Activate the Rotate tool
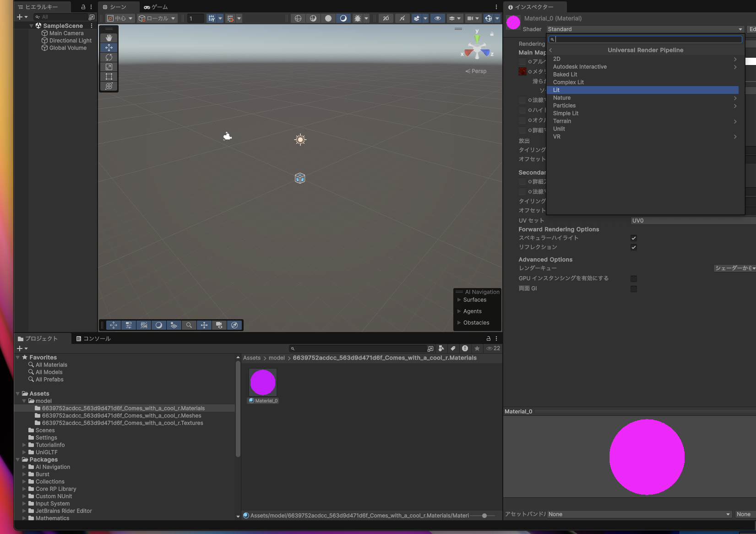This screenshot has width=756, height=534. coord(109,57)
